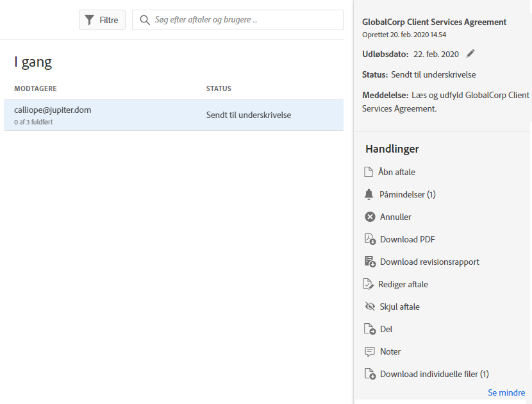Open the Filtre filter options
532x404 pixels.
click(x=102, y=20)
